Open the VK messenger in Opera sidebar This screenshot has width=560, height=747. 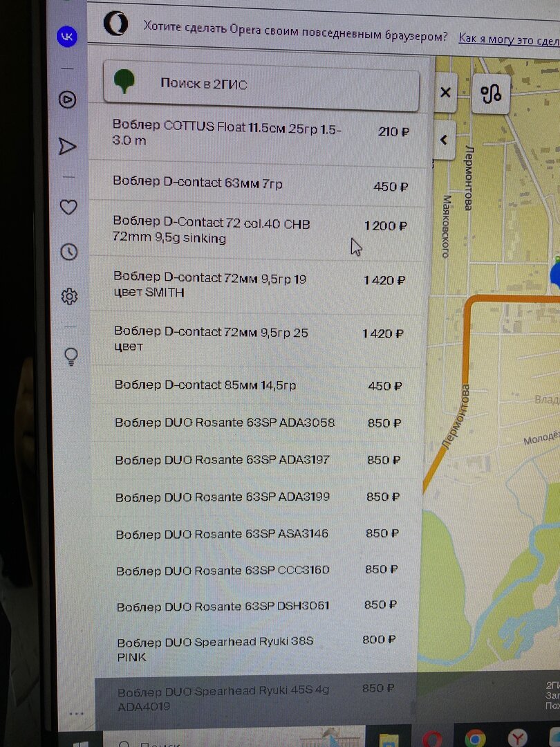[x=66, y=36]
